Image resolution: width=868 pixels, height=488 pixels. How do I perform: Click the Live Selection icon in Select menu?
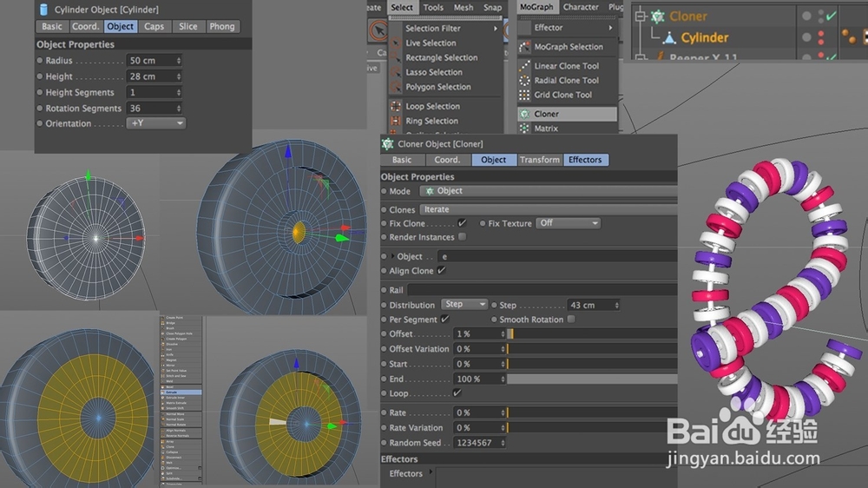(395, 43)
